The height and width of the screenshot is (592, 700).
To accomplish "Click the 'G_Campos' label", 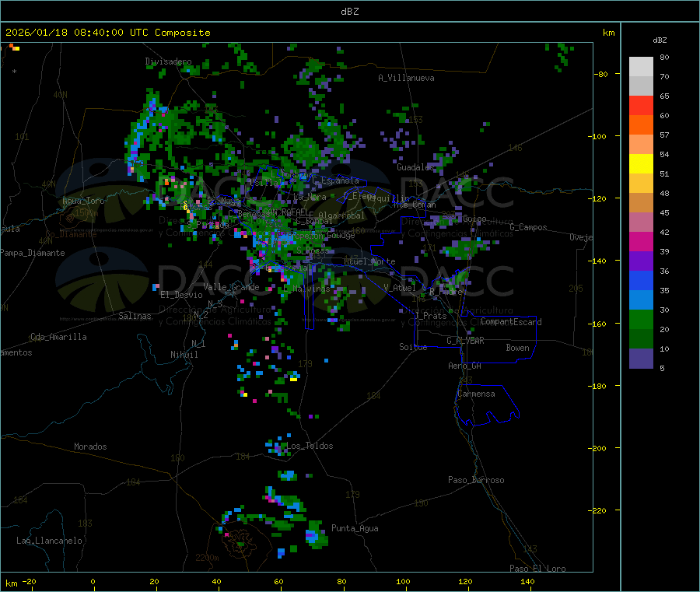I will click(529, 227).
